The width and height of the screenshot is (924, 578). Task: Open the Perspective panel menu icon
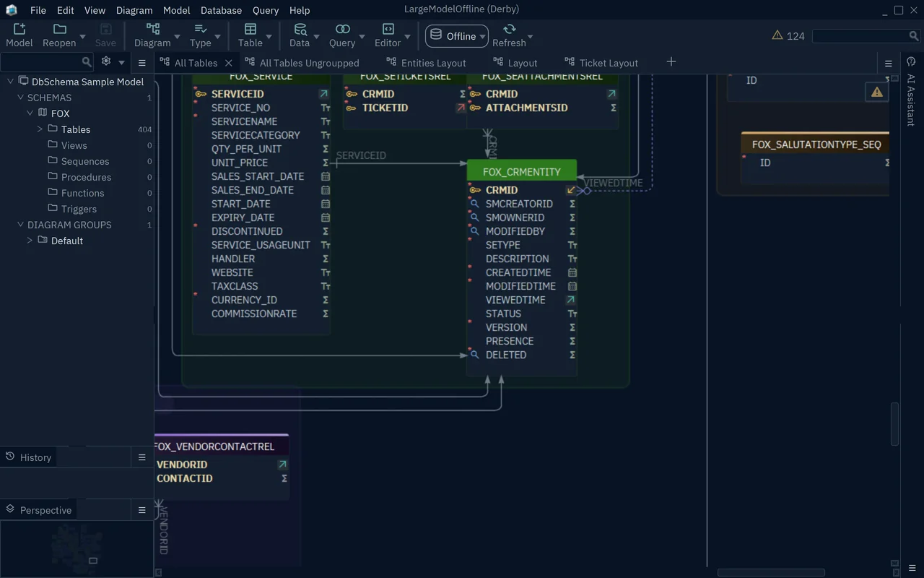coord(142,510)
